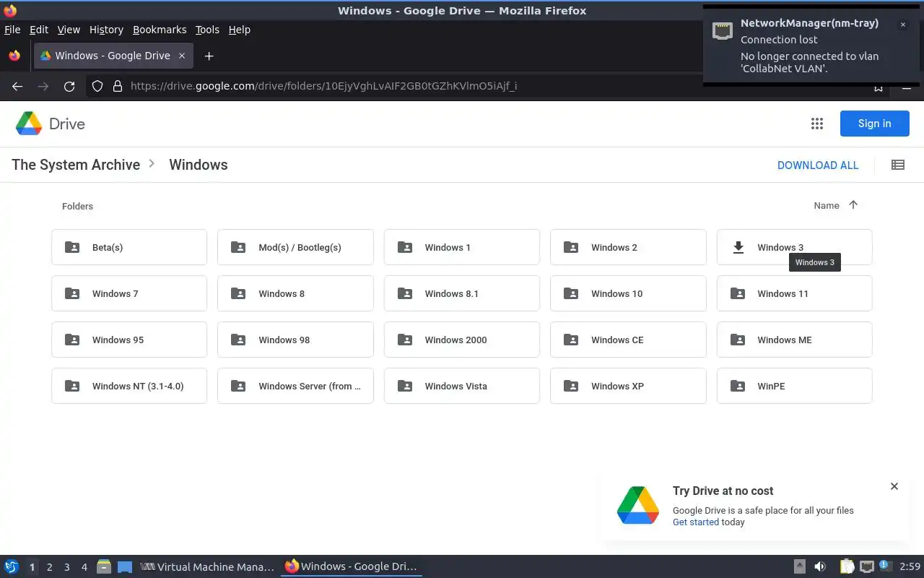The height and width of the screenshot is (578, 924).
Task: Open the Tools menu
Action: click(207, 30)
